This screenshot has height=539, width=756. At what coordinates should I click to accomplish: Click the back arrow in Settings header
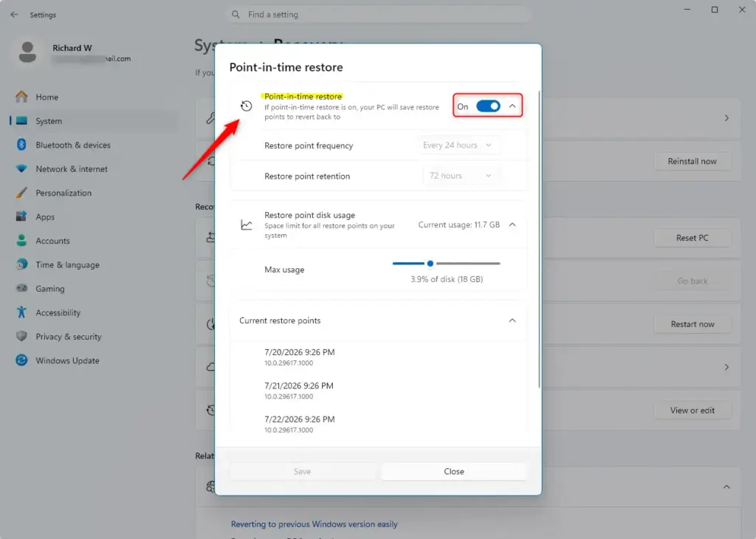(x=14, y=15)
